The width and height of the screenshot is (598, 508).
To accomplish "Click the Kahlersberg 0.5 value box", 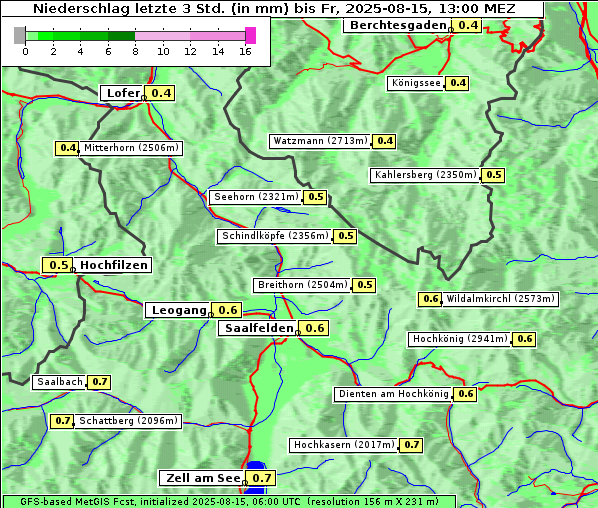I will pyautogui.click(x=494, y=175).
